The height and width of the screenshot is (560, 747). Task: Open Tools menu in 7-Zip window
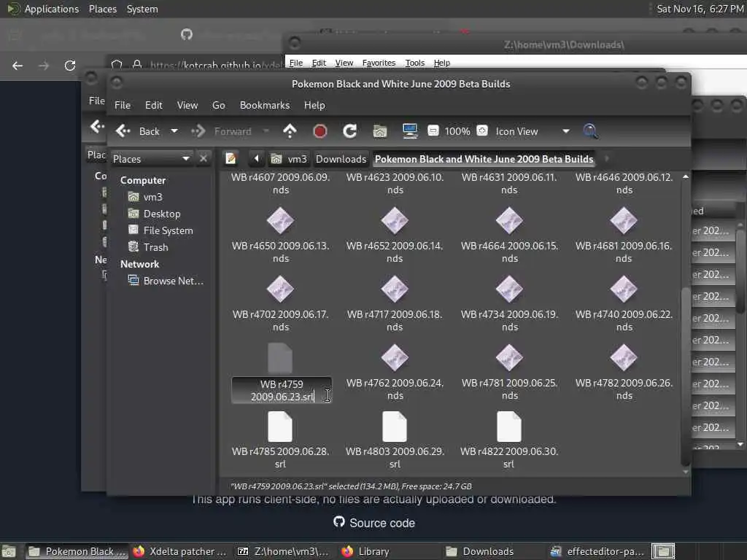(414, 63)
